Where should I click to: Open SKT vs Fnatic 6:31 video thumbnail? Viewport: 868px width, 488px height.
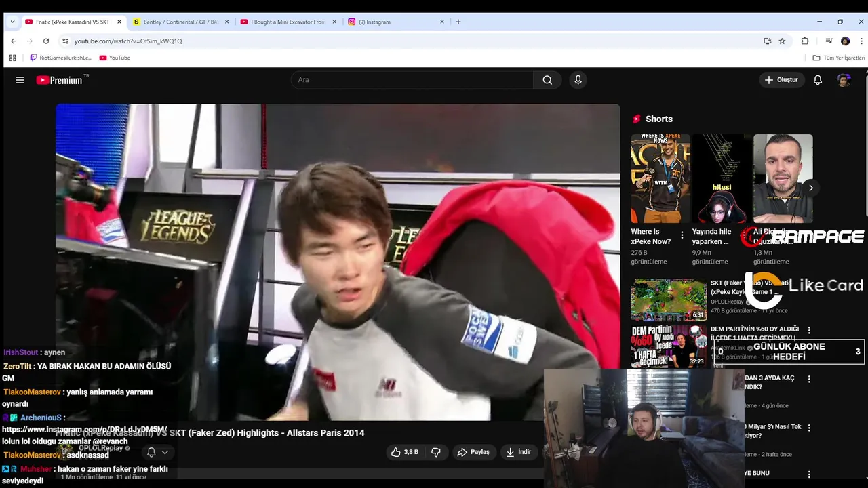tap(669, 300)
